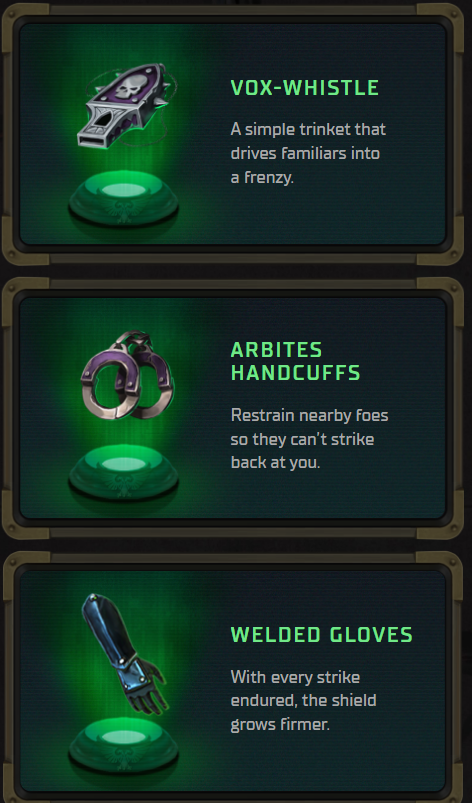Select the 'Restrain nearby foes' description
Viewport: 472px width, 803px height.
point(309,438)
